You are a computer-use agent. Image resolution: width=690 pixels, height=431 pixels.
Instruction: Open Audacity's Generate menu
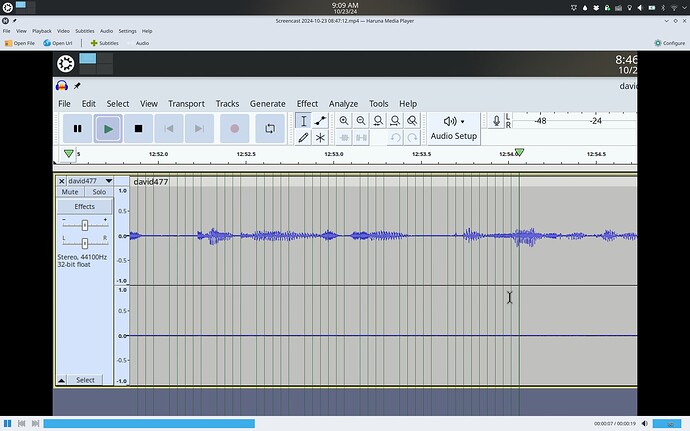click(268, 104)
